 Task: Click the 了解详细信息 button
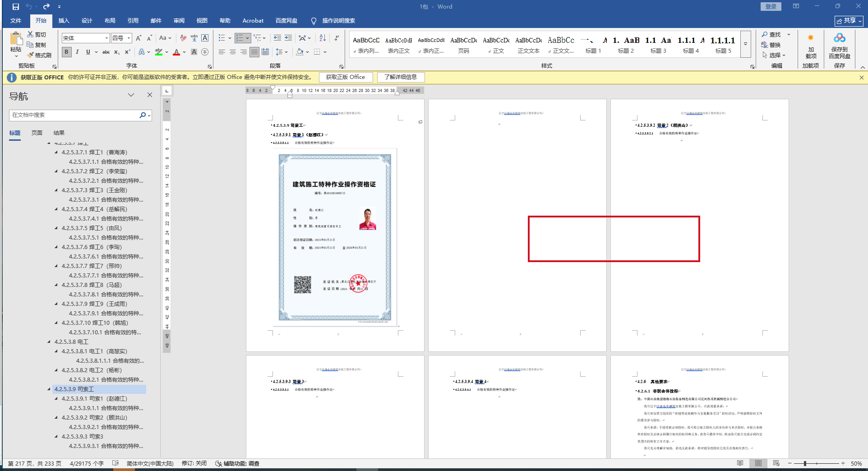(x=401, y=77)
